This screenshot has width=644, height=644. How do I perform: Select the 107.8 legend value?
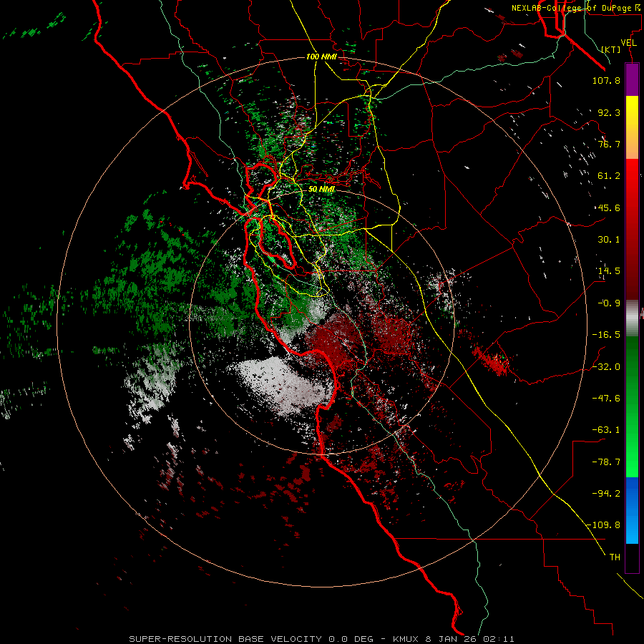click(x=606, y=80)
